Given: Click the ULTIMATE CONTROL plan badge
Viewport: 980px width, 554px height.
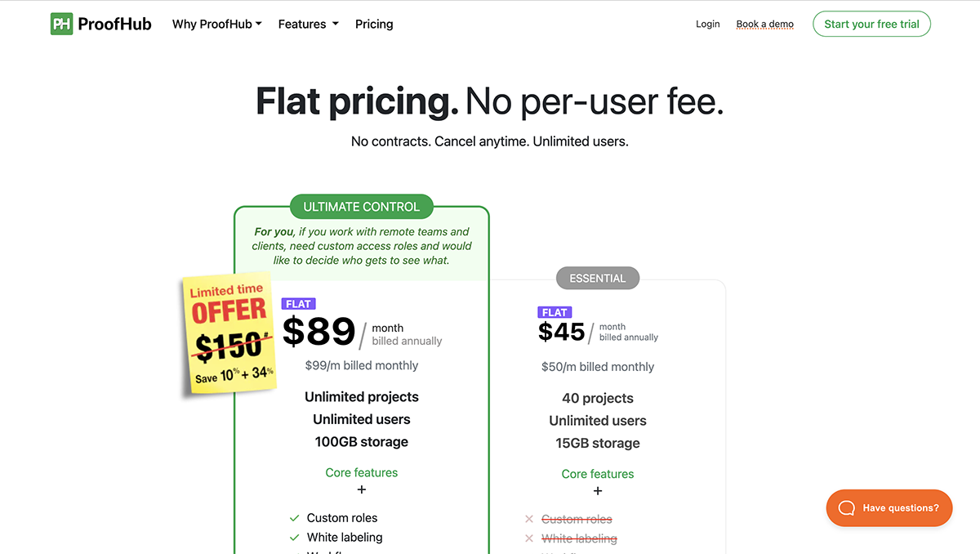Looking at the screenshot, I should coord(362,206).
